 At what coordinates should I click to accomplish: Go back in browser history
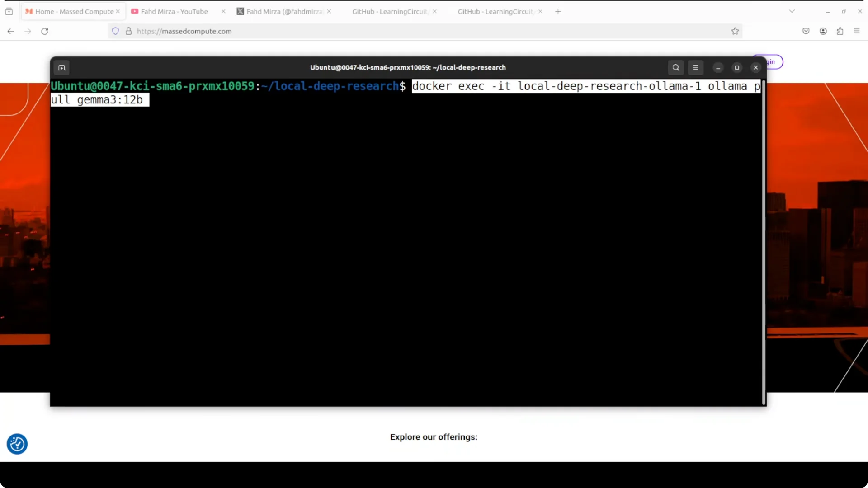tap(11, 31)
